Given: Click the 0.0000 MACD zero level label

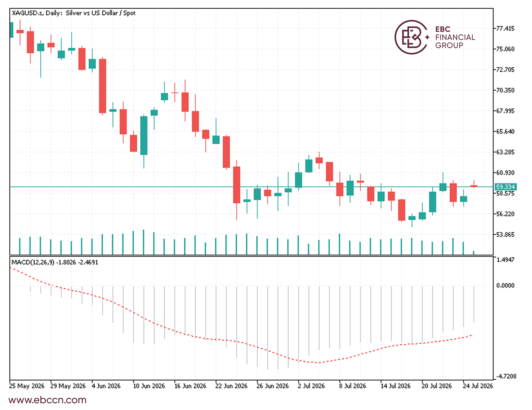Looking at the screenshot, I should point(506,285).
